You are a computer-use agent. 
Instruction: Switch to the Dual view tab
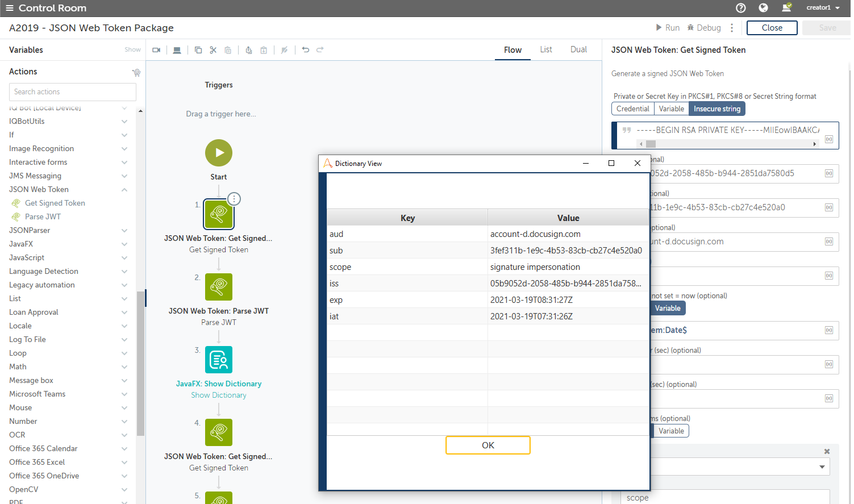pyautogui.click(x=578, y=50)
